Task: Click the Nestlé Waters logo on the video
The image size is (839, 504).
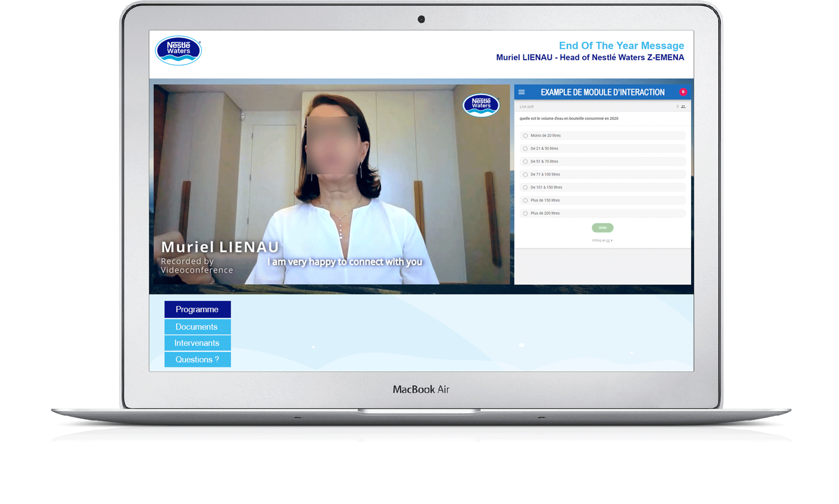Action: (x=480, y=104)
